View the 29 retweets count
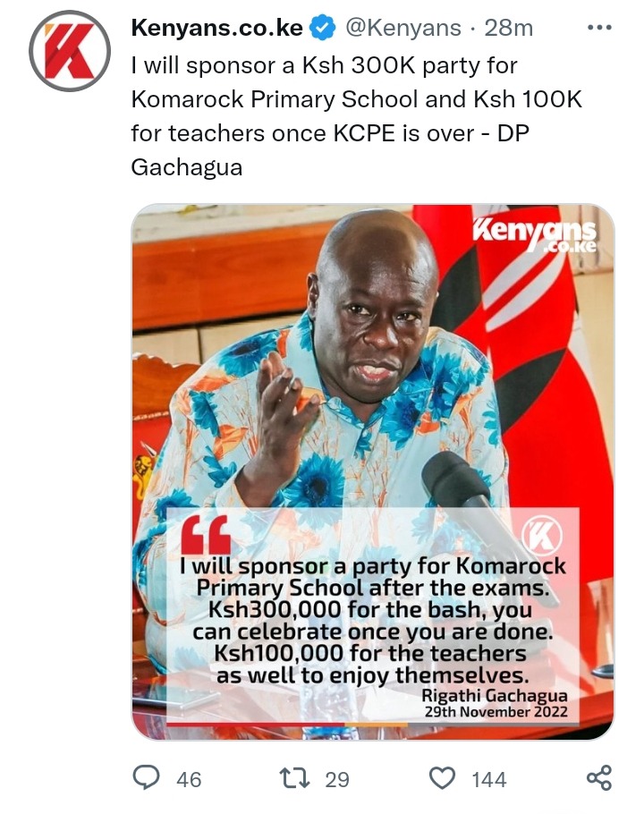The image size is (644, 814). click(x=337, y=779)
